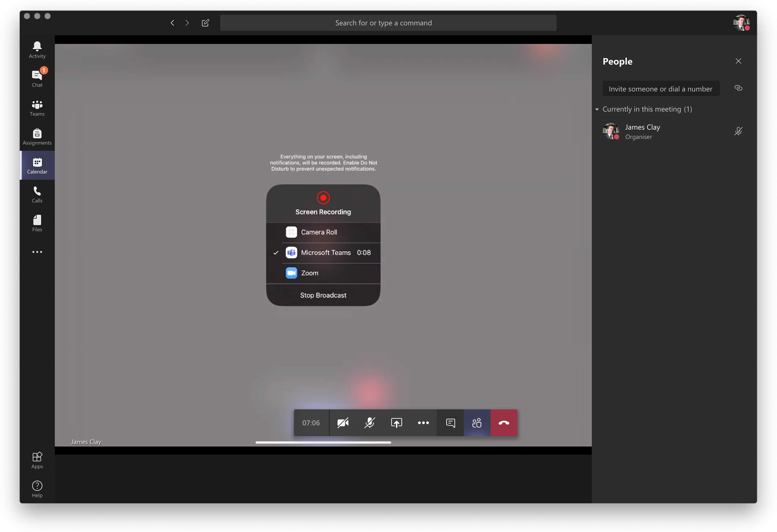
Task: Go back using the back arrow
Action: tap(172, 23)
